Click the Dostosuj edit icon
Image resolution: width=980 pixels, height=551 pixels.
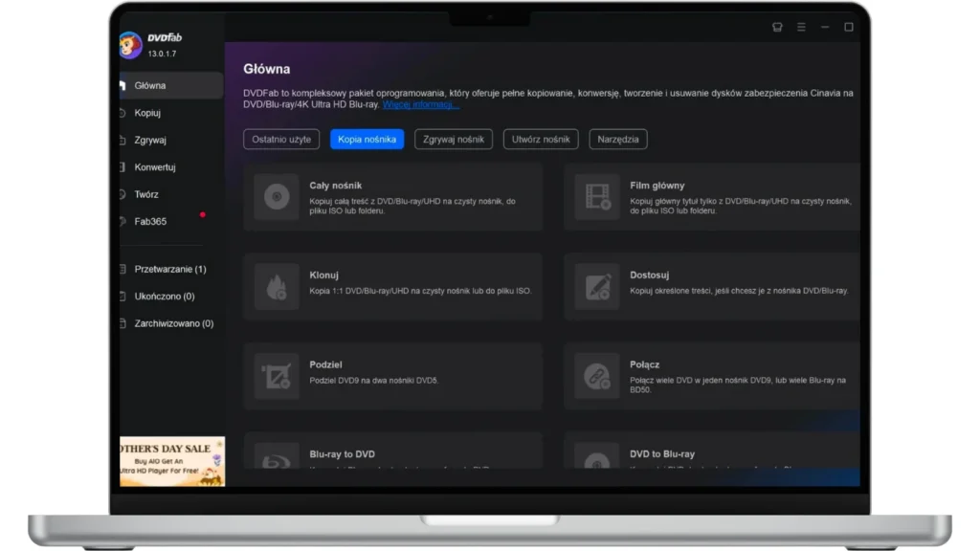[x=597, y=287]
